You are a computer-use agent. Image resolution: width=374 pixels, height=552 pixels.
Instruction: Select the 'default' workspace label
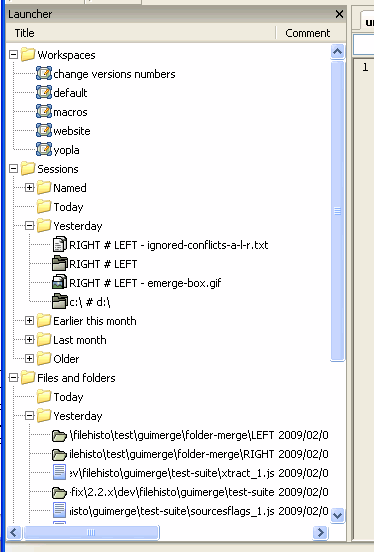point(70,93)
